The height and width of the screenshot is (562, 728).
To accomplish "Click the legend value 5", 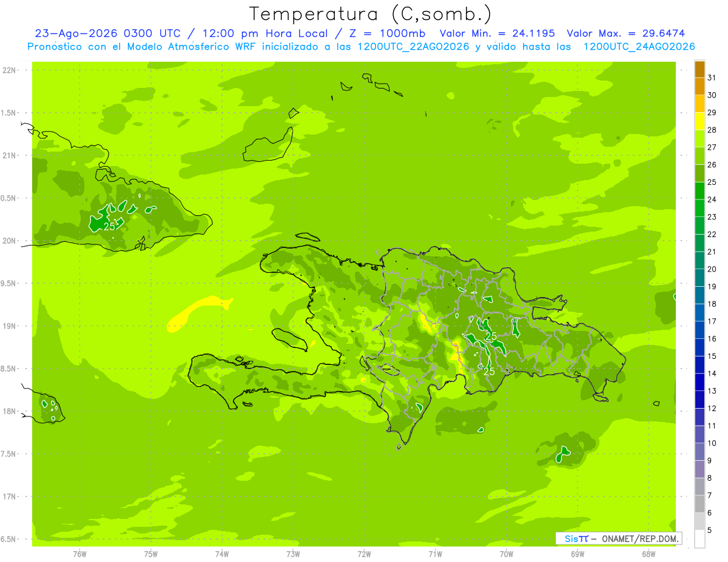I will coord(710,531).
